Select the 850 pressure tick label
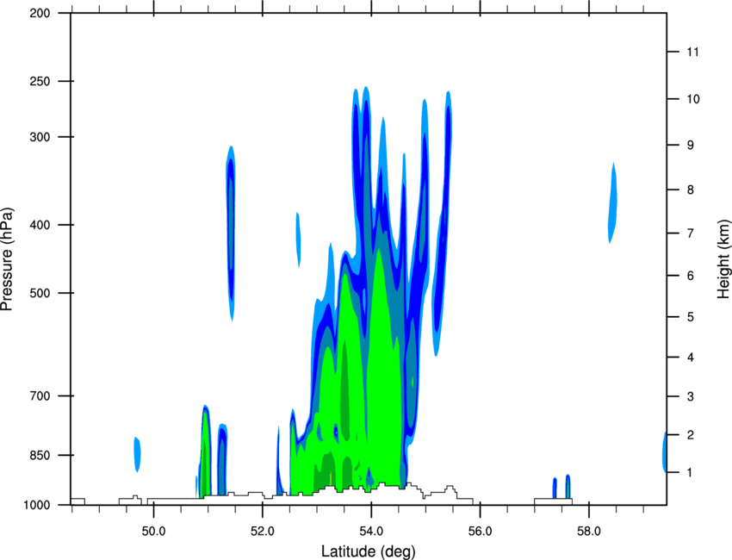This screenshot has height=560, width=732. [40, 455]
